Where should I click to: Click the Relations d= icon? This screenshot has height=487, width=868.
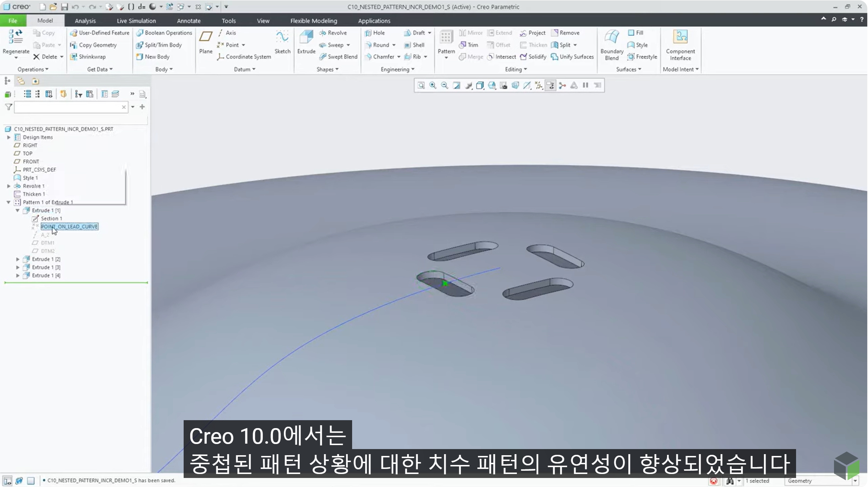point(142,7)
